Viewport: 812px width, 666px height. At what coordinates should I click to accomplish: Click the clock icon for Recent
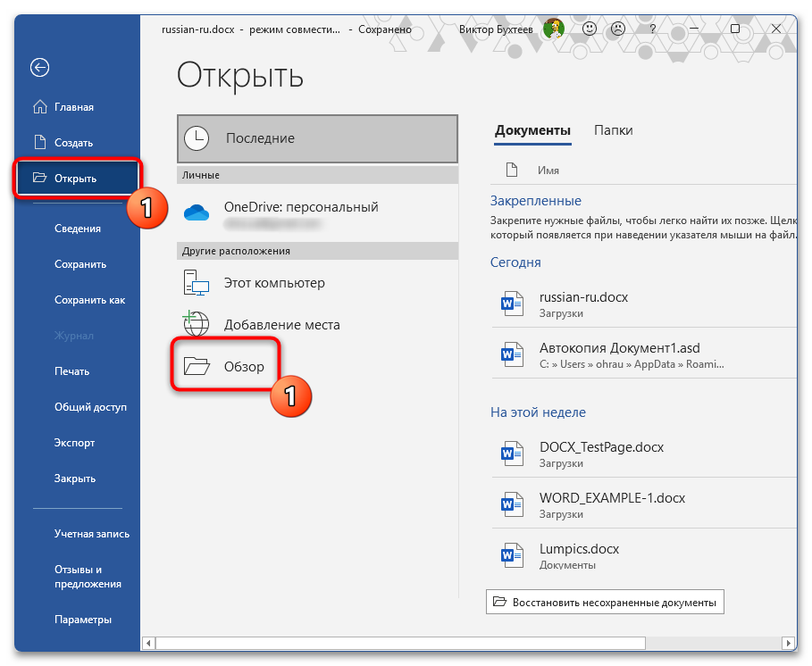click(197, 138)
